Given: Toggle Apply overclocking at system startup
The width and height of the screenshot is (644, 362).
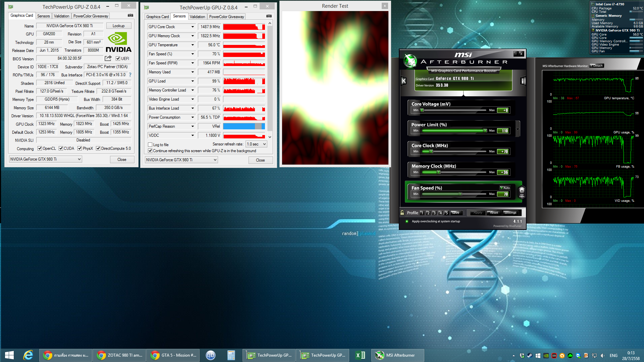Looking at the screenshot, I should (x=407, y=221).
